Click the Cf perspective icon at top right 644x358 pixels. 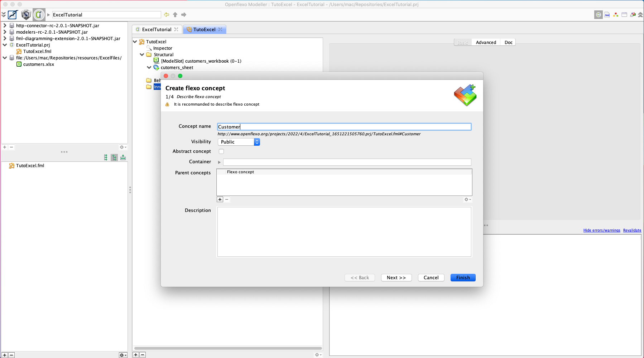599,15
